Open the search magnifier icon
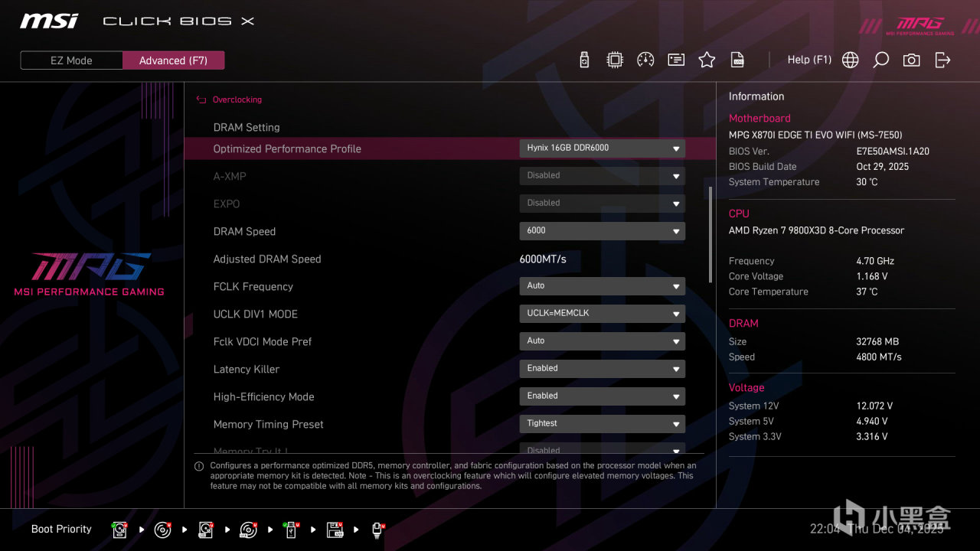Image resolution: width=980 pixels, height=551 pixels. [880, 60]
